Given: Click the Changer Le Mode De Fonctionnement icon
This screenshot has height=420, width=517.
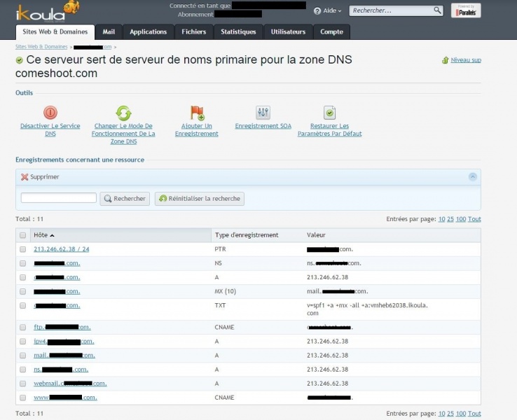Looking at the screenshot, I should (x=123, y=113).
